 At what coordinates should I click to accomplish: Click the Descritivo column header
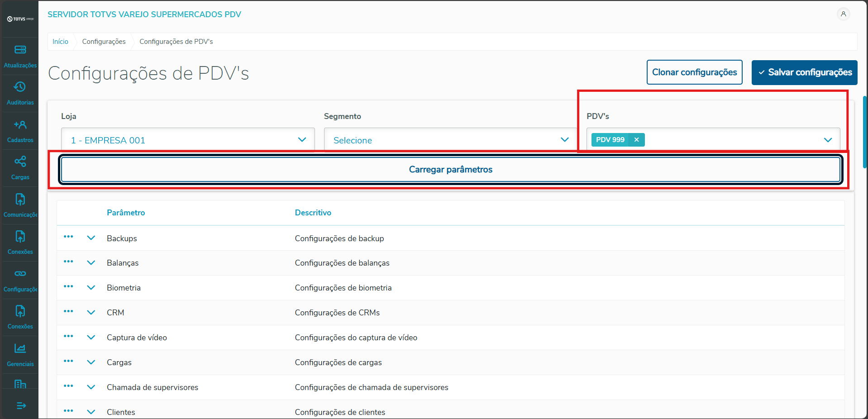coord(313,213)
